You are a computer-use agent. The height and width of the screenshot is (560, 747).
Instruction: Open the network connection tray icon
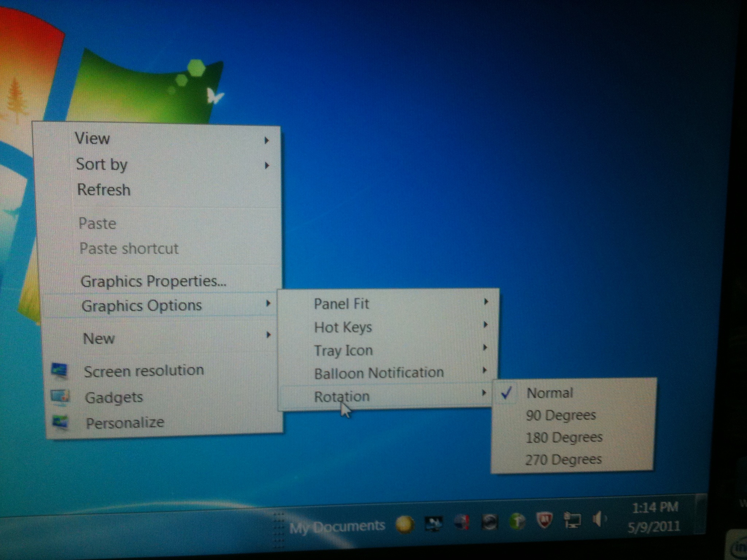[572, 521]
